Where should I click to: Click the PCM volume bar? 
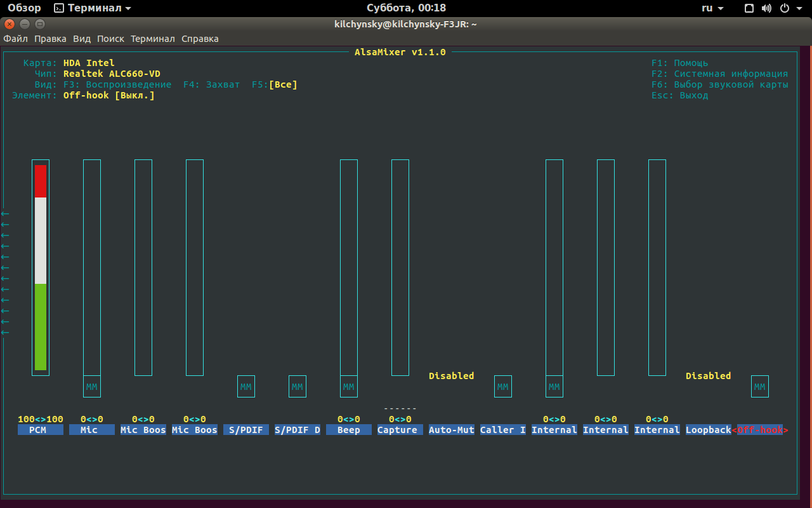[41, 267]
